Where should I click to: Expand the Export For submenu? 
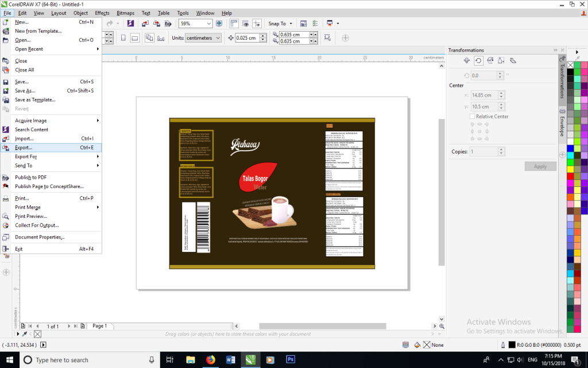(98, 156)
